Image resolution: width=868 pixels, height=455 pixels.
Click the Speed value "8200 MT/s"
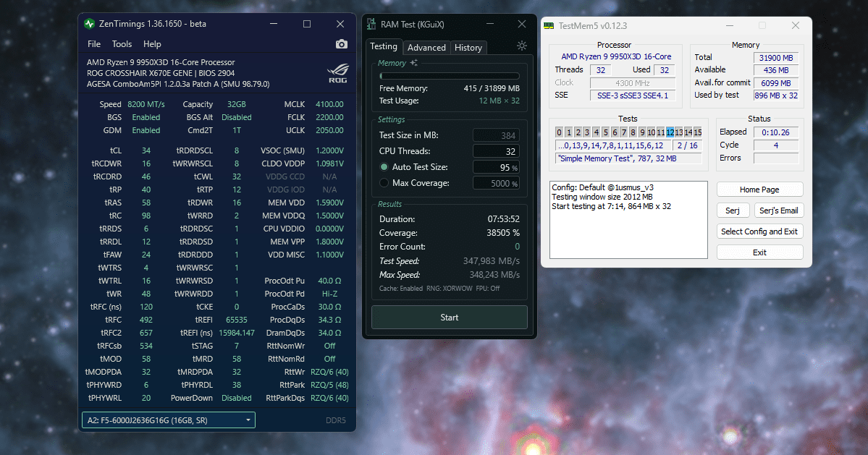(146, 104)
